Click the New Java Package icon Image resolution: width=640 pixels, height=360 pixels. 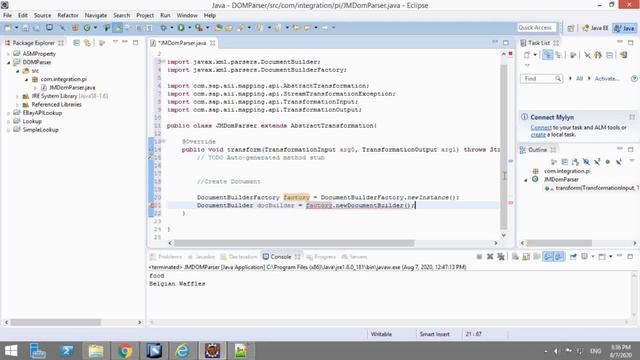75,28
